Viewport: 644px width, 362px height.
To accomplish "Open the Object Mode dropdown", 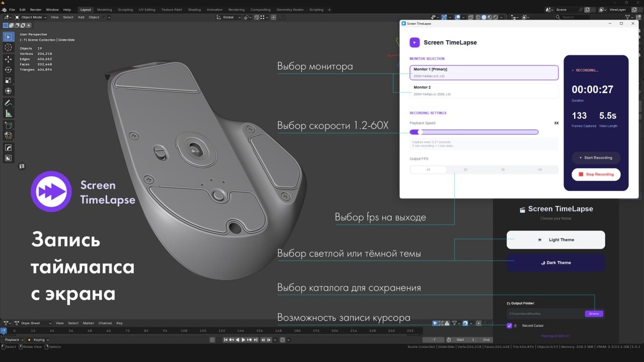I will (31, 17).
